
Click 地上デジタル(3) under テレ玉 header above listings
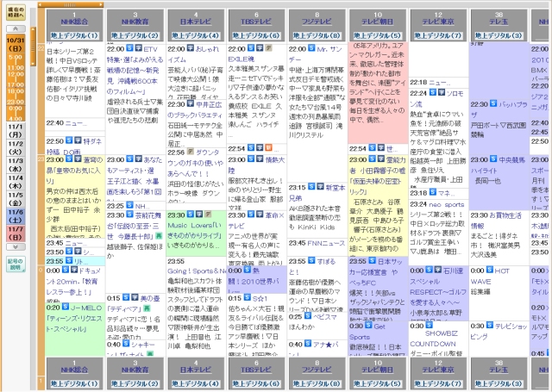pyautogui.click(x=499, y=35)
